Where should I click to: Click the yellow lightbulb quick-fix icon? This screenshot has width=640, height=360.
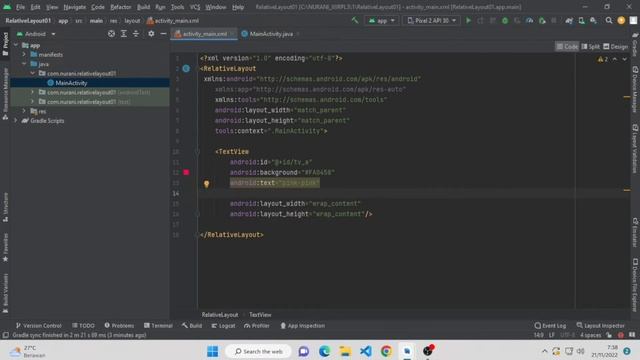[x=207, y=184]
